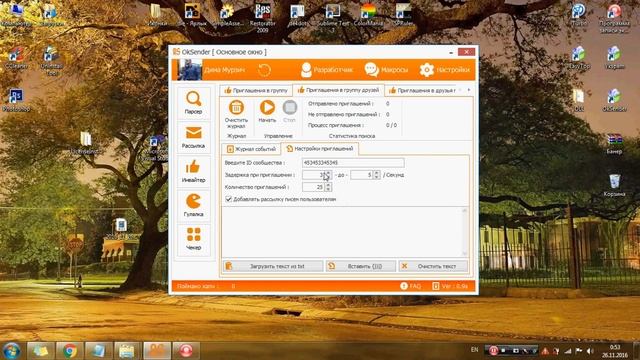Switch to Приглашения в группу tab
The image size is (640, 360).
(256, 90)
